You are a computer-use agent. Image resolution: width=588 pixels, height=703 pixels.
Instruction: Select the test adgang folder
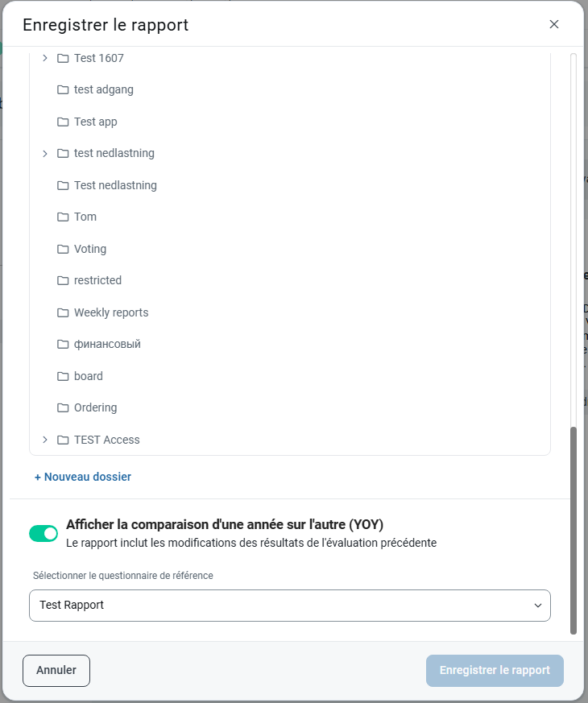pyautogui.click(x=103, y=89)
